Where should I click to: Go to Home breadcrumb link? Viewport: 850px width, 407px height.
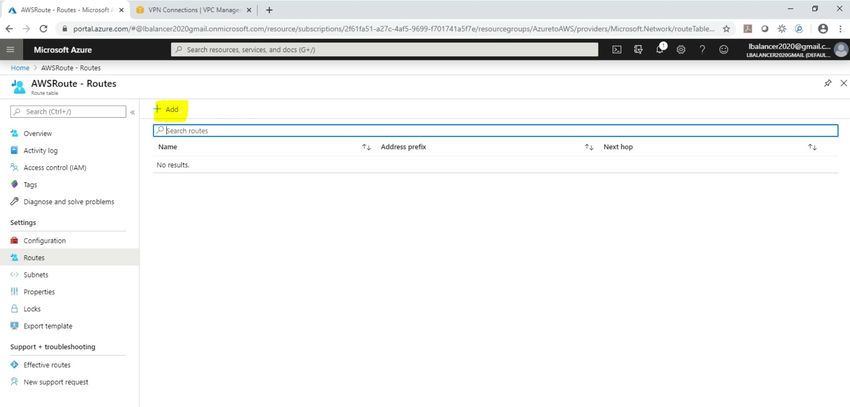(20, 68)
